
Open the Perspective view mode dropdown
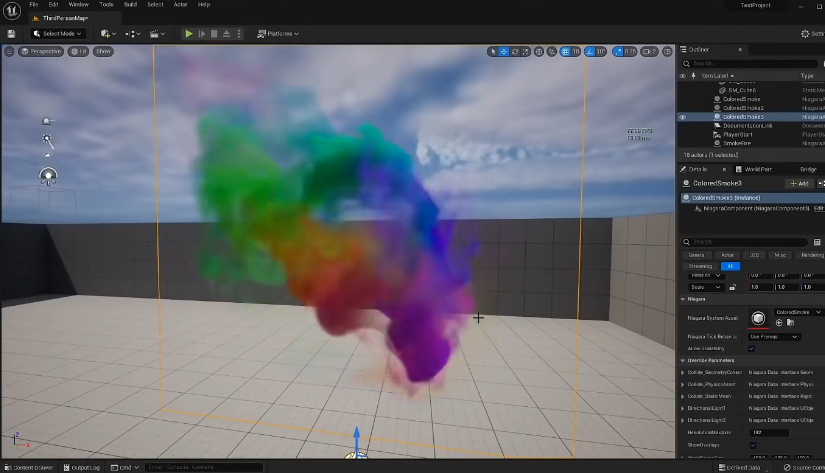tap(41, 51)
